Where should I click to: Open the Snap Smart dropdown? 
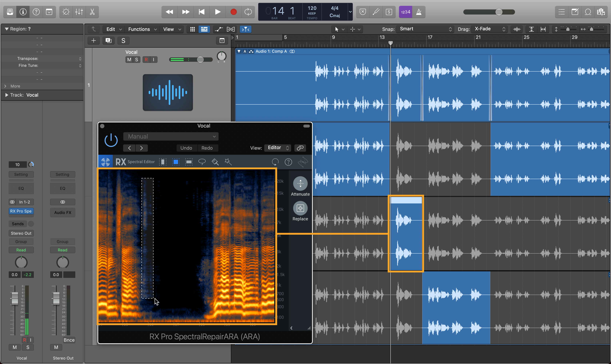tap(426, 29)
